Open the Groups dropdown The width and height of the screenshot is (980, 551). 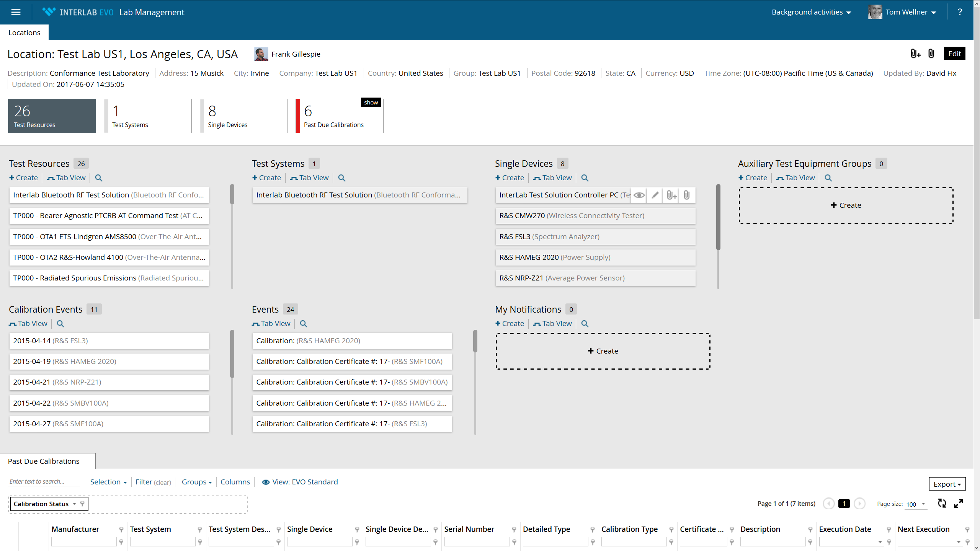[x=196, y=482]
